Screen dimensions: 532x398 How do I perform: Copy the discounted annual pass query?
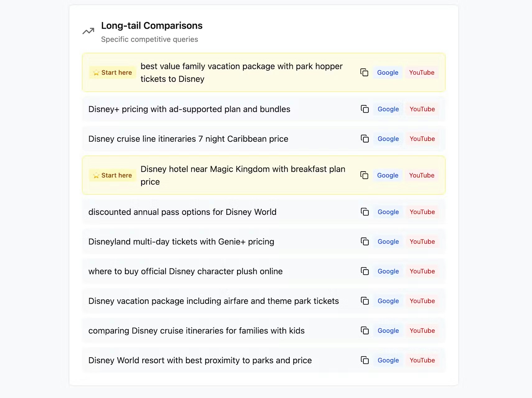[364, 212]
